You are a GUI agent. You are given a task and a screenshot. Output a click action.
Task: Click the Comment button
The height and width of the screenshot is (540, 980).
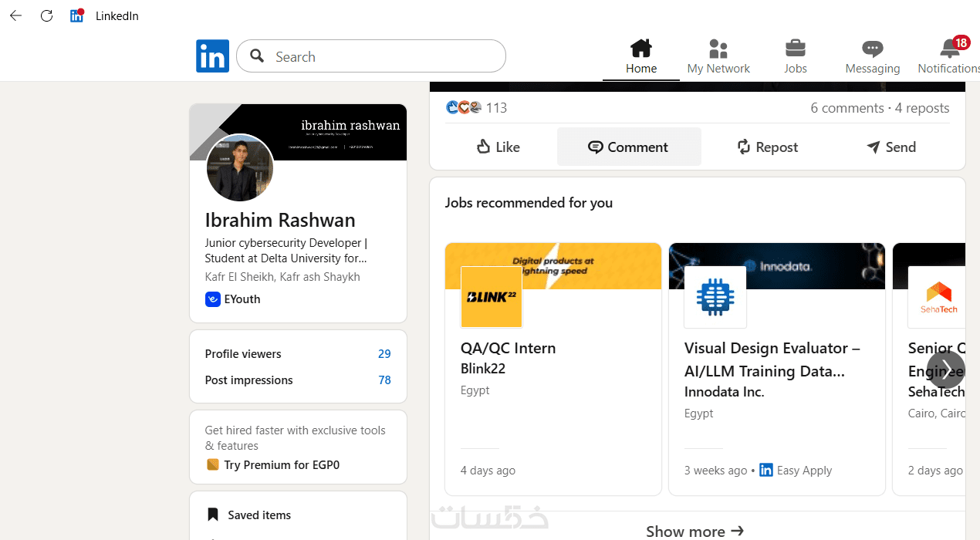[x=629, y=147]
